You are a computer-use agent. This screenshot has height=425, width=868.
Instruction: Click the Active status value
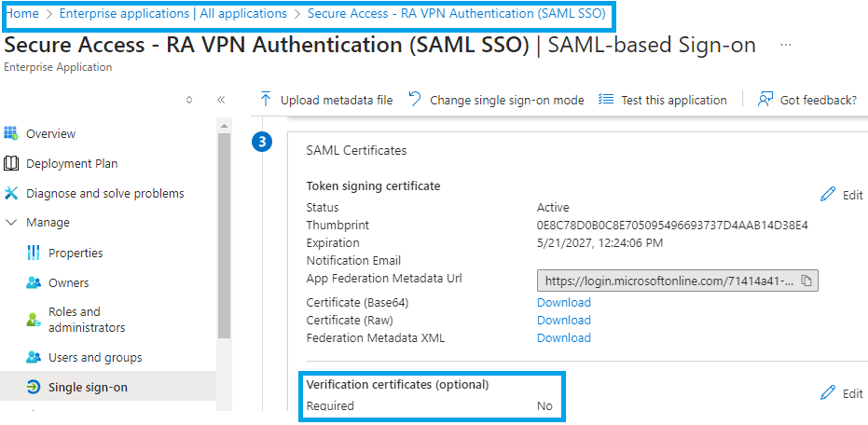tap(553, 208)
